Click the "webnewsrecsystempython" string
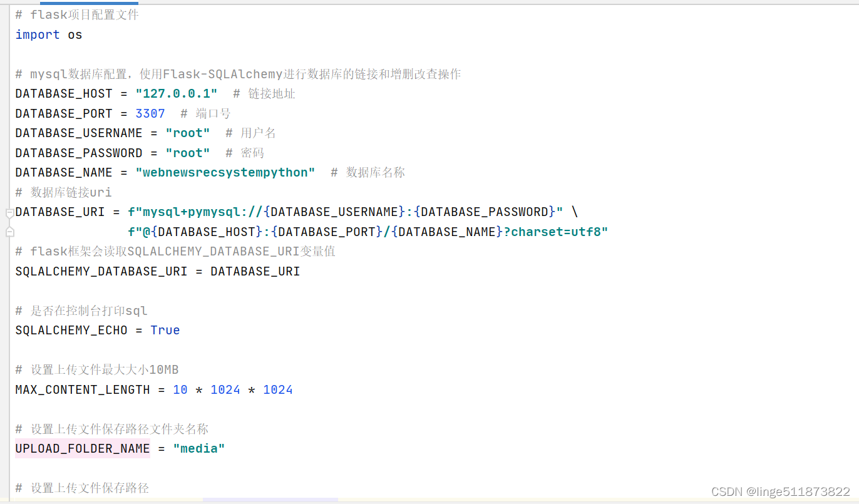Screen dimensions: 859x504 coord(225,172)
